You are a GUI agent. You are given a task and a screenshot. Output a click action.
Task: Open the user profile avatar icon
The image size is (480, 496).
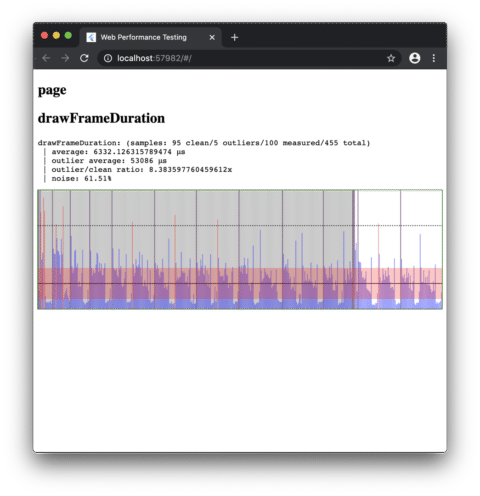pyautogui.click(x=414, y=58)
